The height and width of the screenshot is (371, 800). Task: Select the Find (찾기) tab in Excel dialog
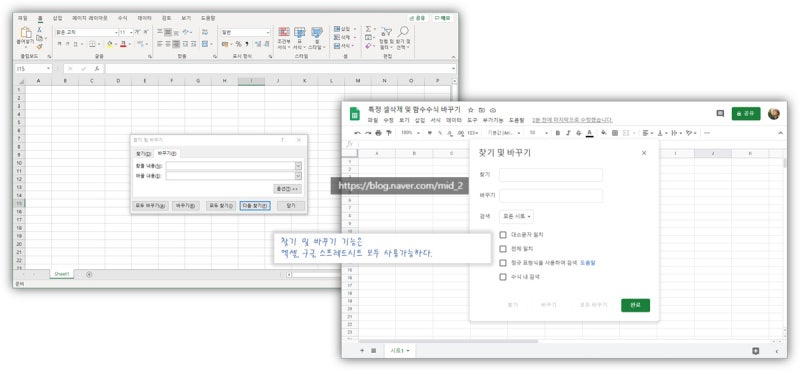pos(143,153)
